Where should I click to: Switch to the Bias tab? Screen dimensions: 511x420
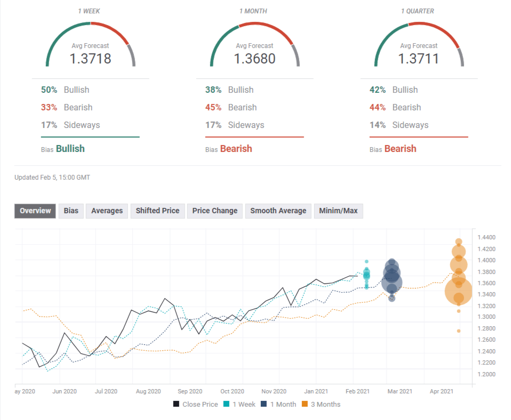[71, 211]
